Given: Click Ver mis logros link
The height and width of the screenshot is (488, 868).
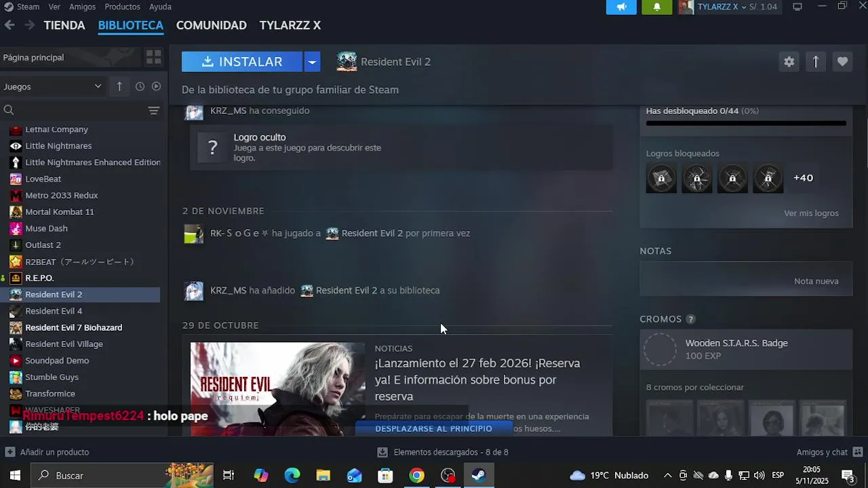Looking at the screenshot, I should pos(811,213).
